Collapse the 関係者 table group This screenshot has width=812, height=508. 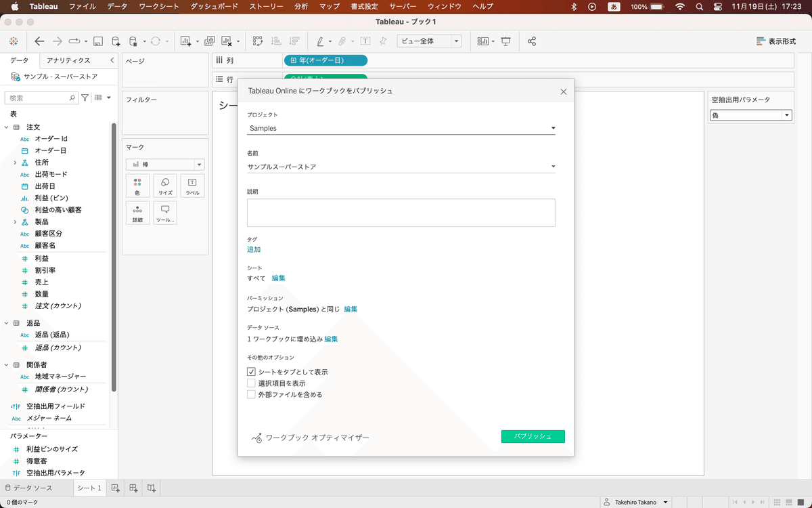point(7,364)
